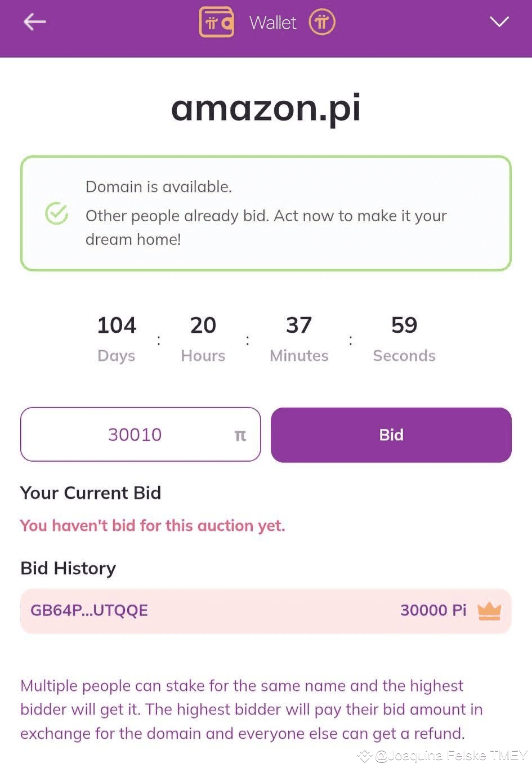Tap the crown icon on top bid
Viewport: 532px width, 768px height.
point(489,610)
